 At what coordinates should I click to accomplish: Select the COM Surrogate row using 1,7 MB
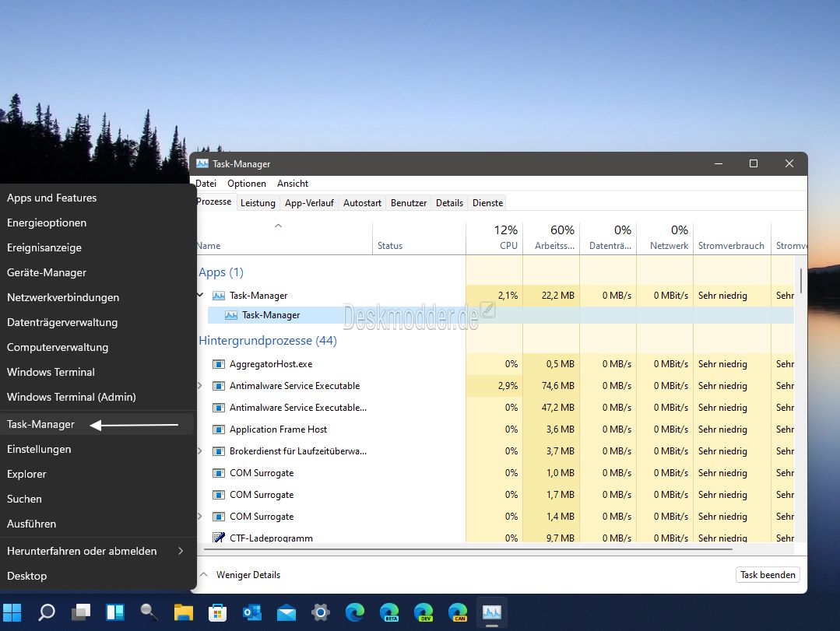[x=496, y=495]
